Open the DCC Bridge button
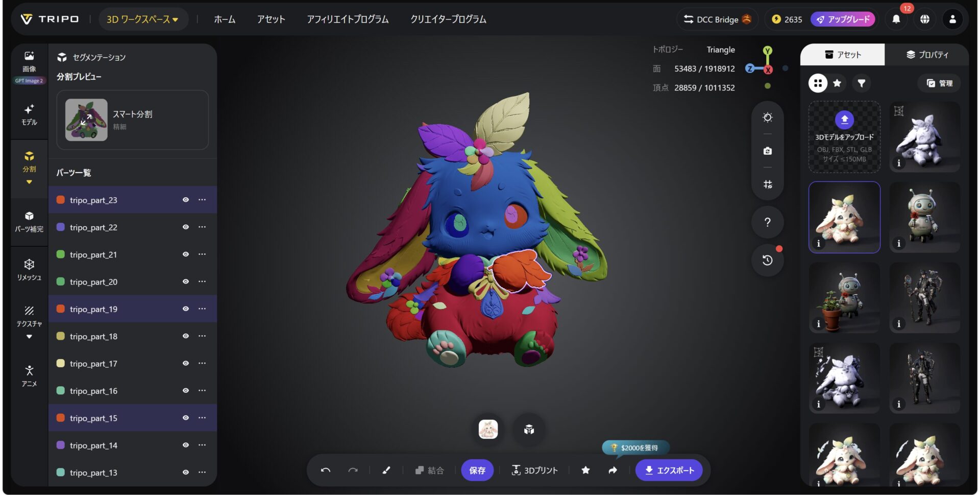 tap(718, 19)
